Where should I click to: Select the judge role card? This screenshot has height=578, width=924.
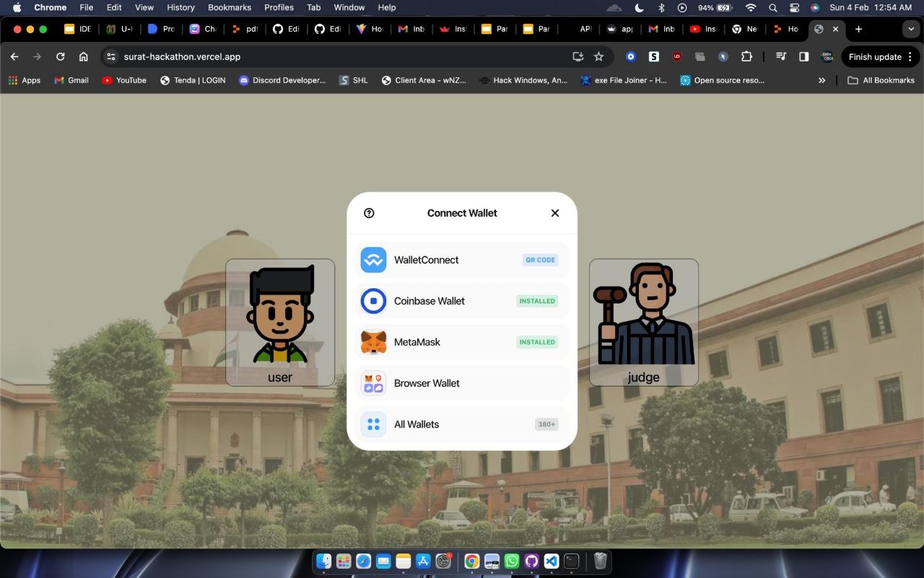coord(644,322)
